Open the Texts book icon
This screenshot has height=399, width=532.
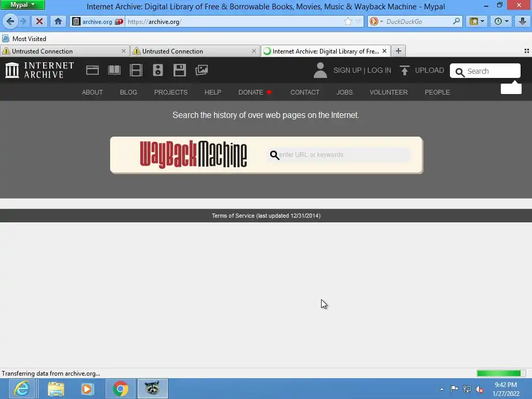pos(114,70)
